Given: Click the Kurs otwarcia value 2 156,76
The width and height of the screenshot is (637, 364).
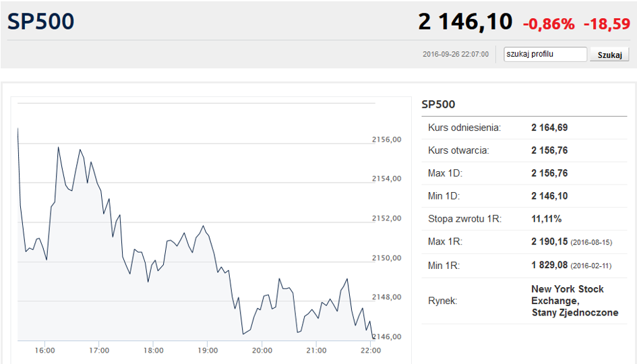Looking at the screenshot, I should [x=549, y=150].
